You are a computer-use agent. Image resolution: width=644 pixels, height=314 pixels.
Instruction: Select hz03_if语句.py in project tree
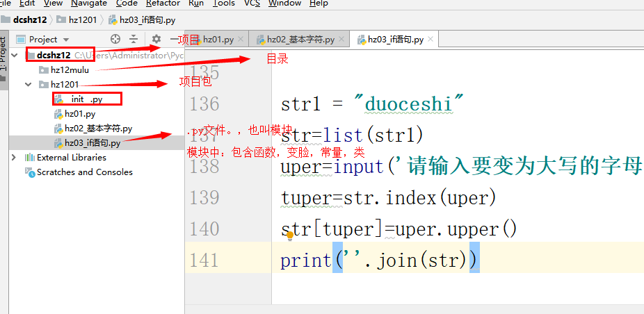click(x=92, y=143)
